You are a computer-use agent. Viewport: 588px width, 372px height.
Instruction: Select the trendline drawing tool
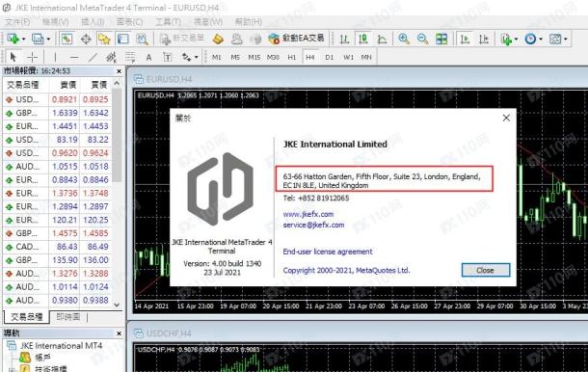(x=93, y=57)
